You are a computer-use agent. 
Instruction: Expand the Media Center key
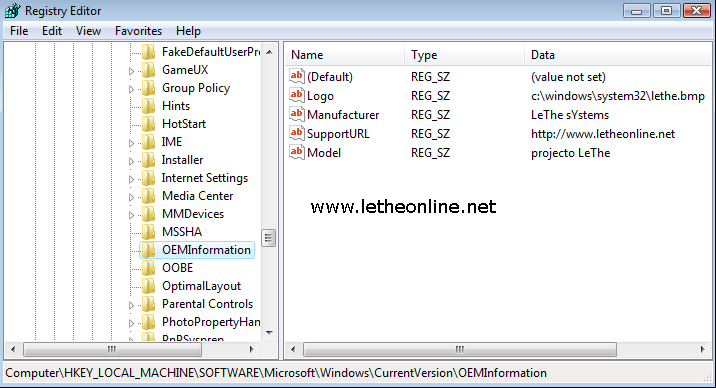132,197
